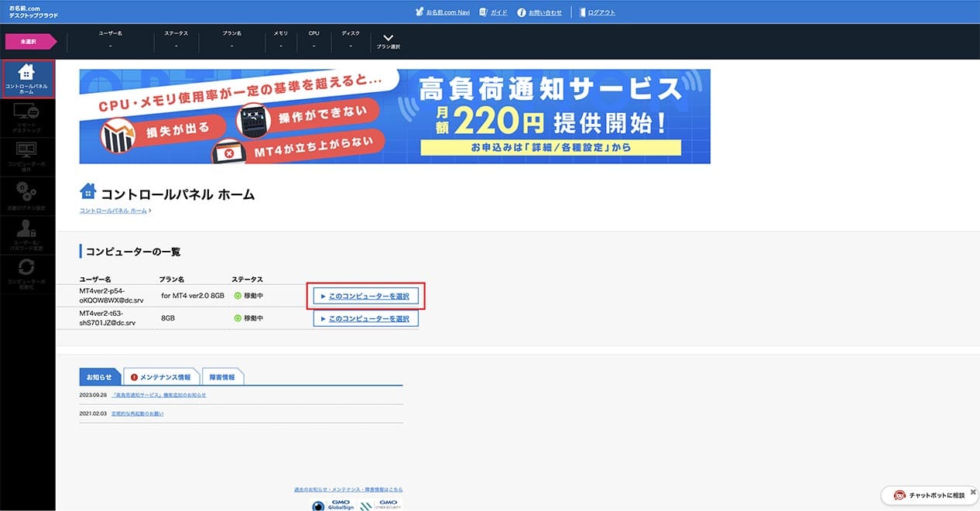Click the ログアウト link

(x=602, y=12)
